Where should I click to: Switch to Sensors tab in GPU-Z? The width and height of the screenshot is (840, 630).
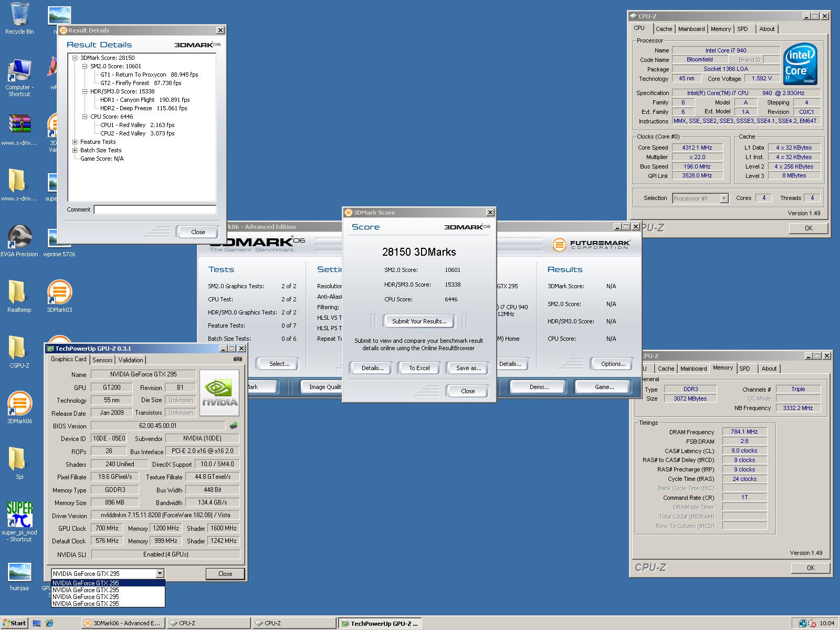tap(102, 360)
